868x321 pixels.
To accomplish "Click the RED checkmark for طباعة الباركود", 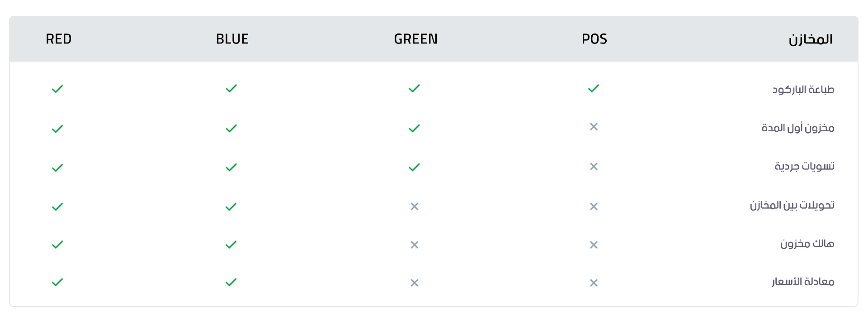I will coord(57,89).
